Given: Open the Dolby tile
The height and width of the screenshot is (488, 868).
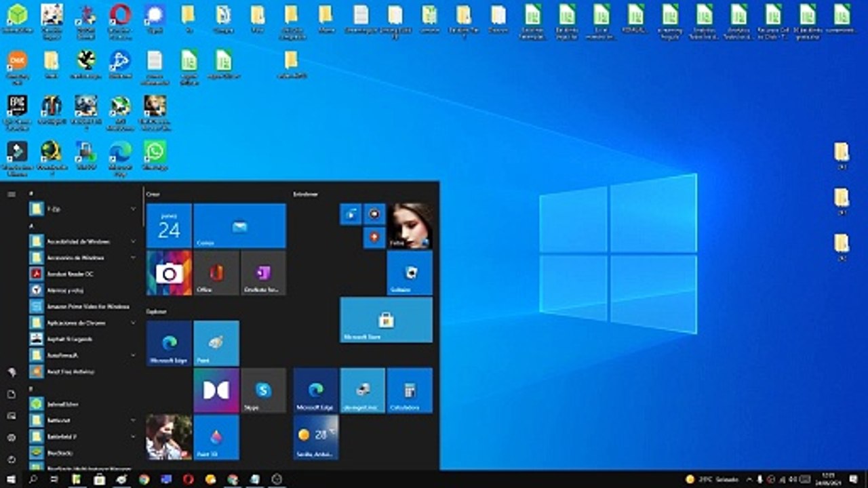Looking at the screenshot, I should pyautogui.click(x=216, y=390).
